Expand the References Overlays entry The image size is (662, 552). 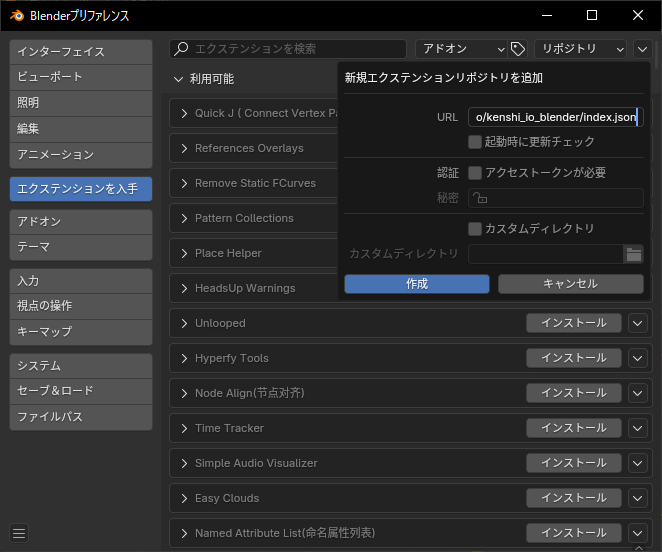pos(184,148)
